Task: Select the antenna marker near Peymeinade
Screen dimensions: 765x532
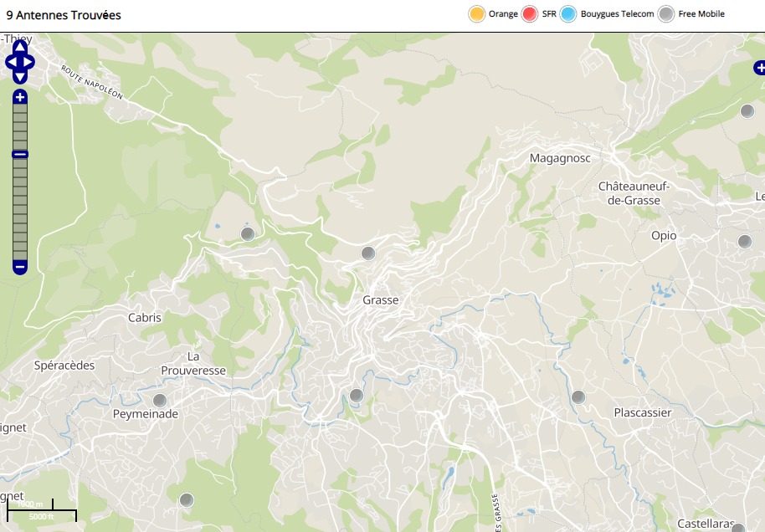Action: point(160,400)
